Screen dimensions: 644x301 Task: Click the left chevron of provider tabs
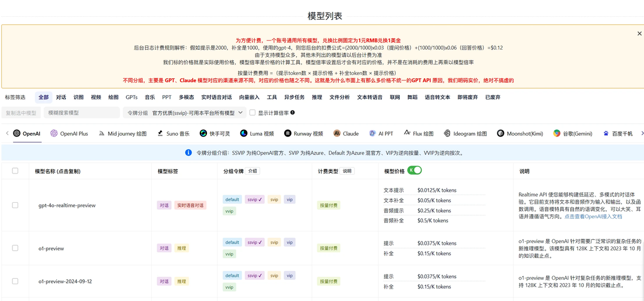7,133
